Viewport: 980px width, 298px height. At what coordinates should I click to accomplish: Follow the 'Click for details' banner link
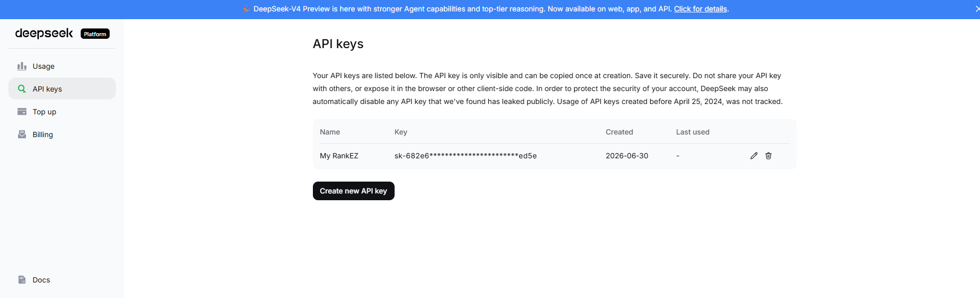(x=701, y=9)
